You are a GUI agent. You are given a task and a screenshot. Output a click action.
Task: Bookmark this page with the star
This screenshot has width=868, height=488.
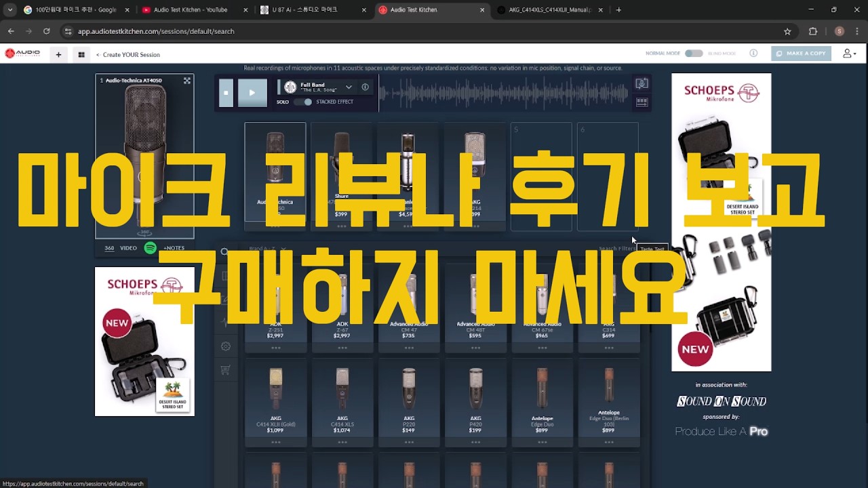(x=787, y=31)
